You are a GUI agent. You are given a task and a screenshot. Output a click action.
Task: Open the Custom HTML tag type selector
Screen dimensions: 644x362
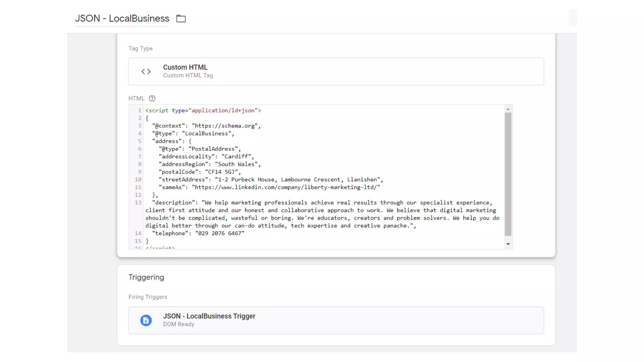(336, 71)
